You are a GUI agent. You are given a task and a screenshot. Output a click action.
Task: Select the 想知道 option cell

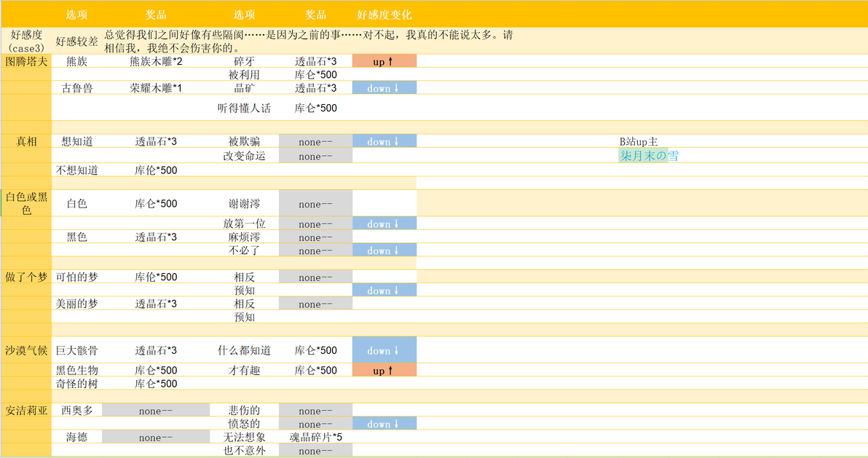(77, 141)
